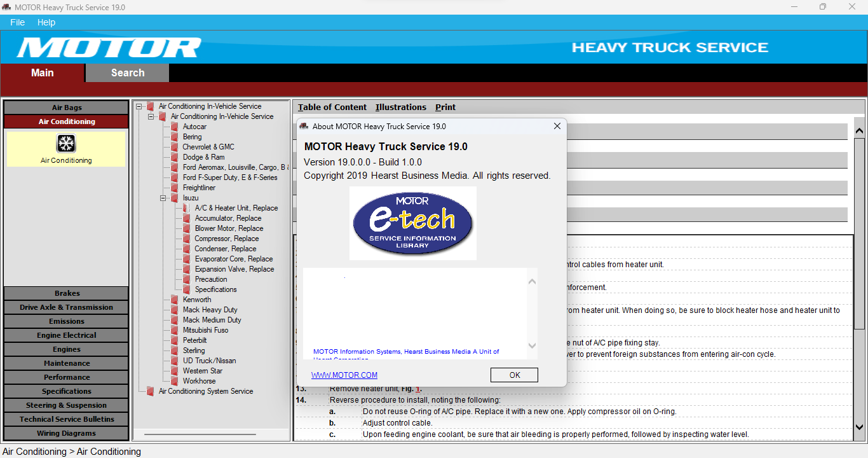Click the book icon beside Air Conditioning System Service
868x458 pixels.
coord(151,391)
